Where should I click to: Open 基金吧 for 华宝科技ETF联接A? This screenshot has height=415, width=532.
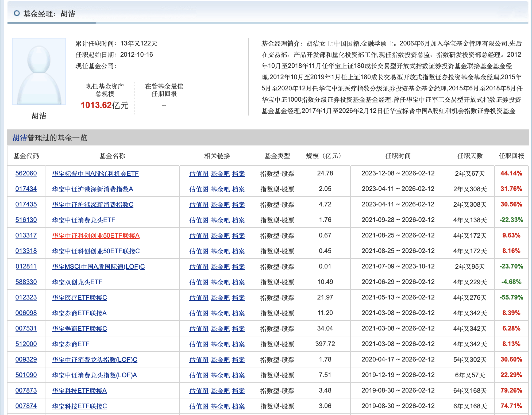click(220, 391)
